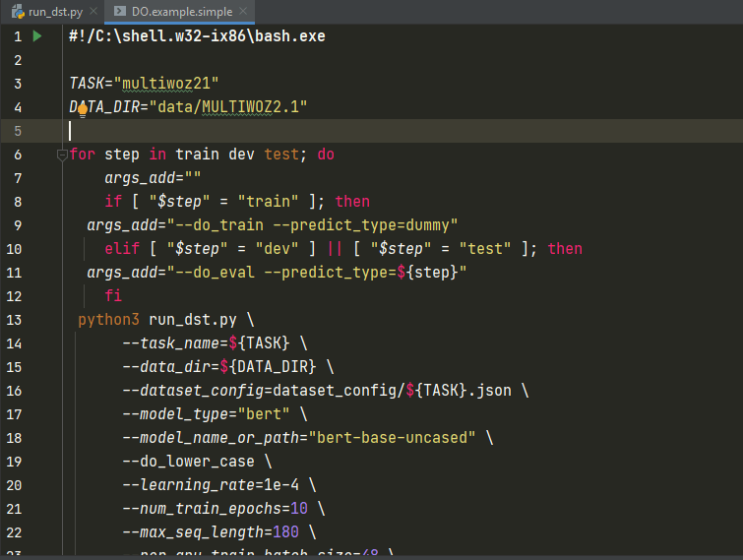Click the 'do' keyword on line 6
743x560 pixels.
point(326,155)
